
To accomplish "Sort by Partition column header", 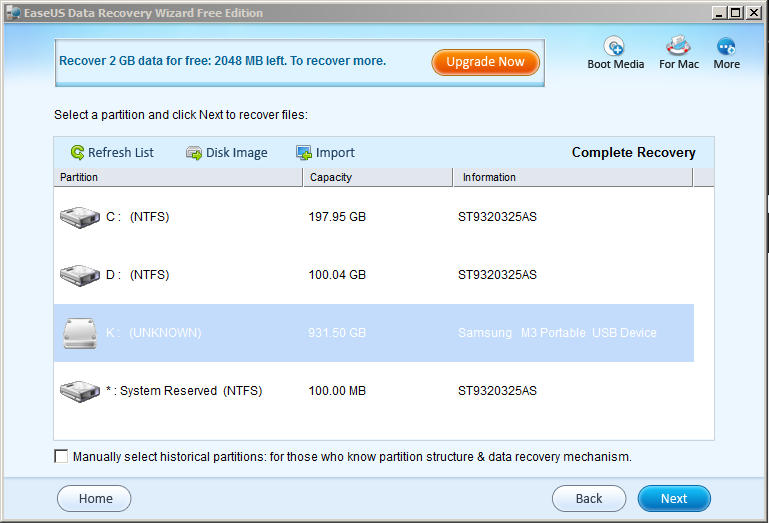I will (x=178, y=177).
